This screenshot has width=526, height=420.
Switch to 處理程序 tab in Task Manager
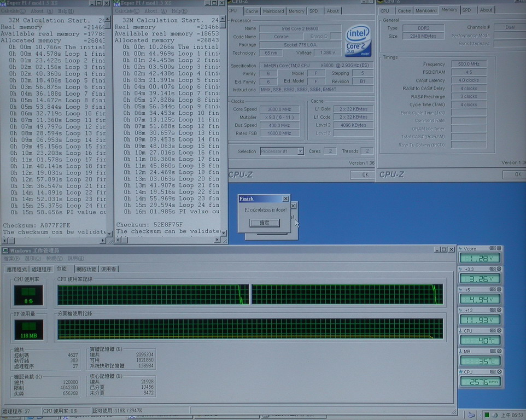click(x=42, y=270)
